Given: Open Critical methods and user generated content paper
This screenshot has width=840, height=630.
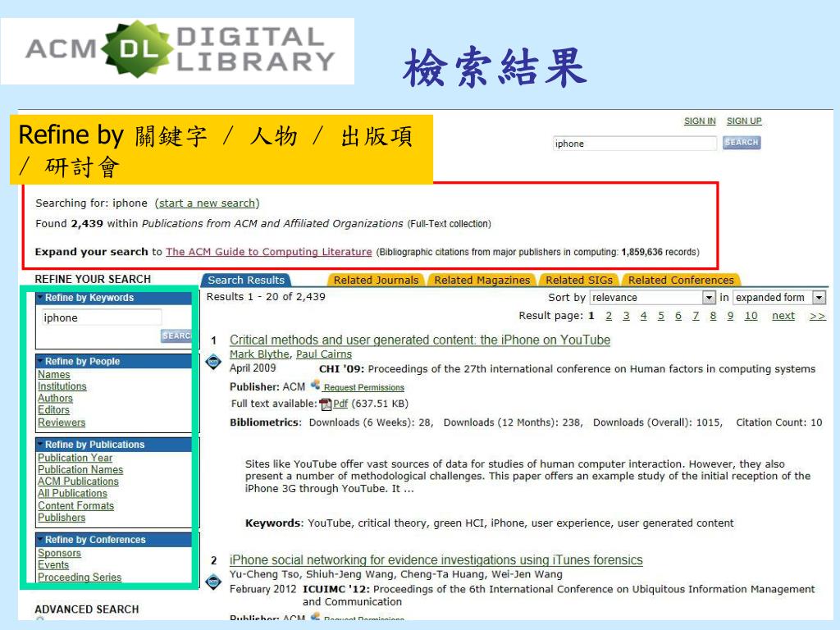Looking at the screenshot, I should (420, 340).
